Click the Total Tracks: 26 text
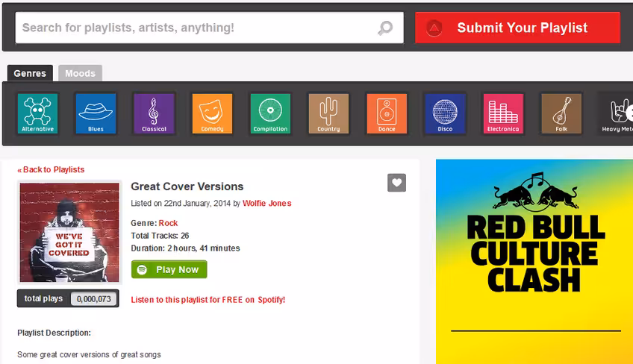 point(160,236)
